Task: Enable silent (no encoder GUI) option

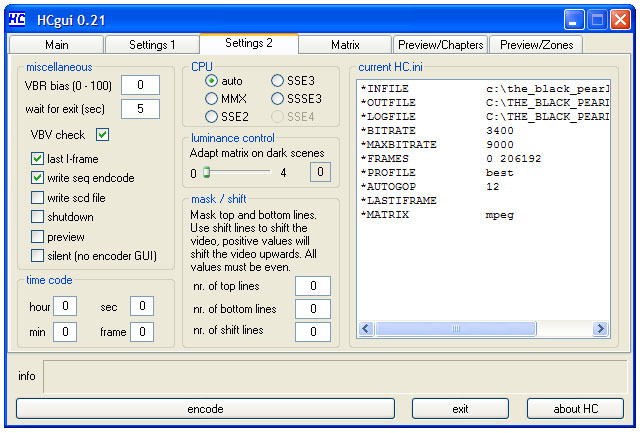Action: pyautogui.click(x=38, y=256)
